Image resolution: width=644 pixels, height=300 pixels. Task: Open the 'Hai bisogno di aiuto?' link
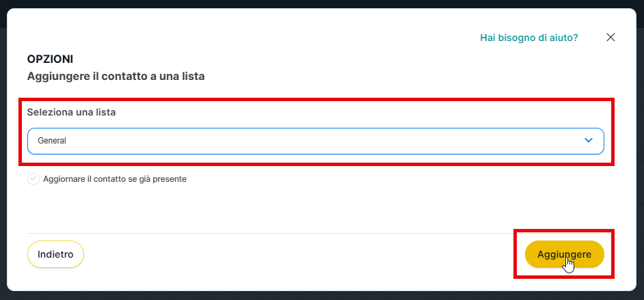click(x=528, y=38)
